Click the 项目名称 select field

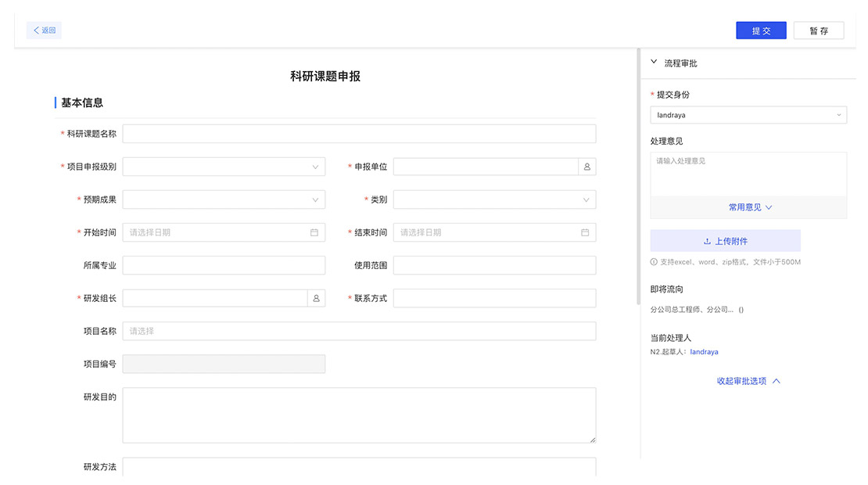[359, 331]
